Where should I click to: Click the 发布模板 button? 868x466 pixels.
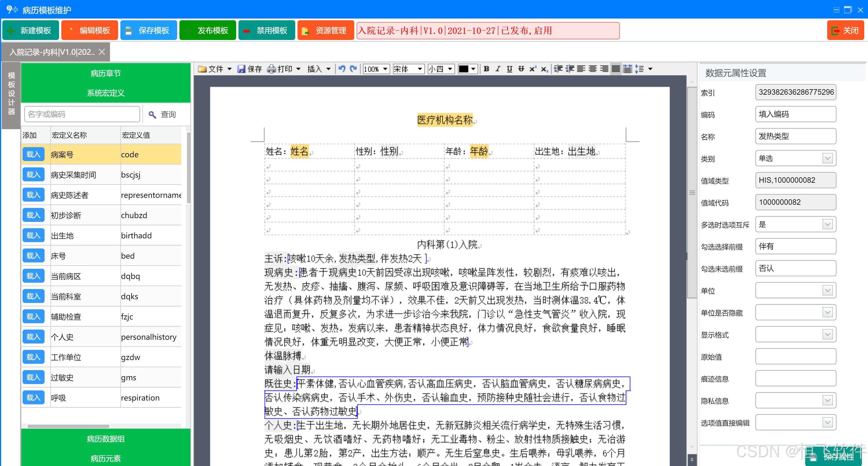[x=208, y=30]
